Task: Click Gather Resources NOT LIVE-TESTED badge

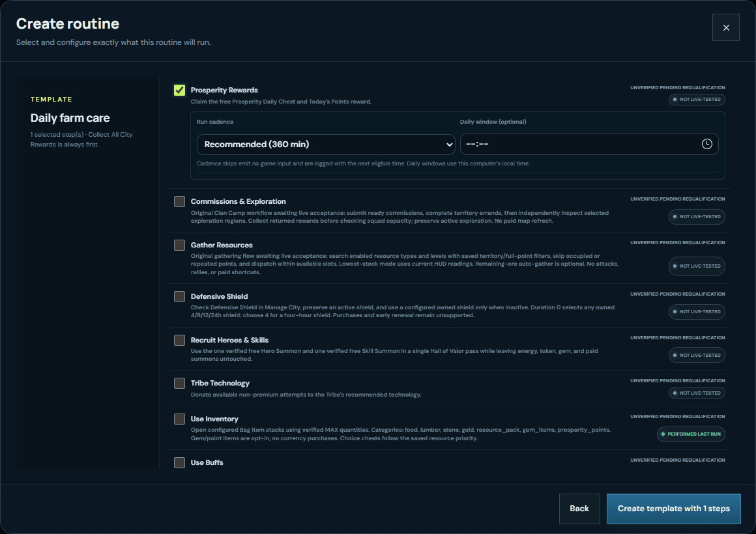Action: (697, 266)
